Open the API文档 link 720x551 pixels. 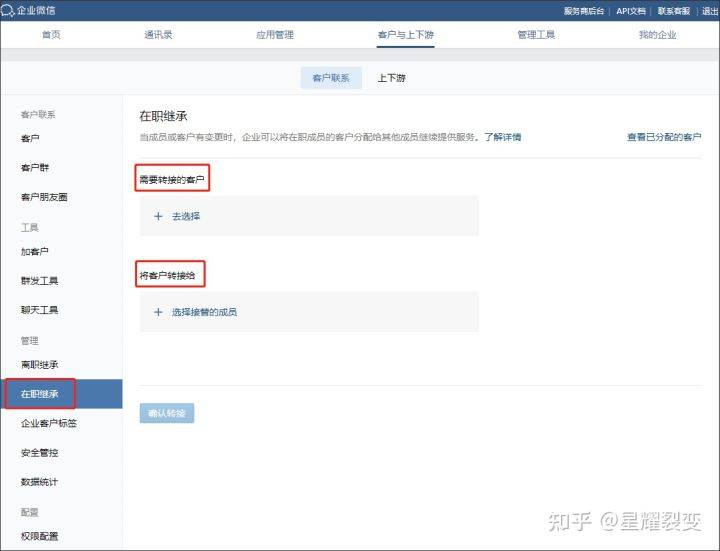coord(630,11)
